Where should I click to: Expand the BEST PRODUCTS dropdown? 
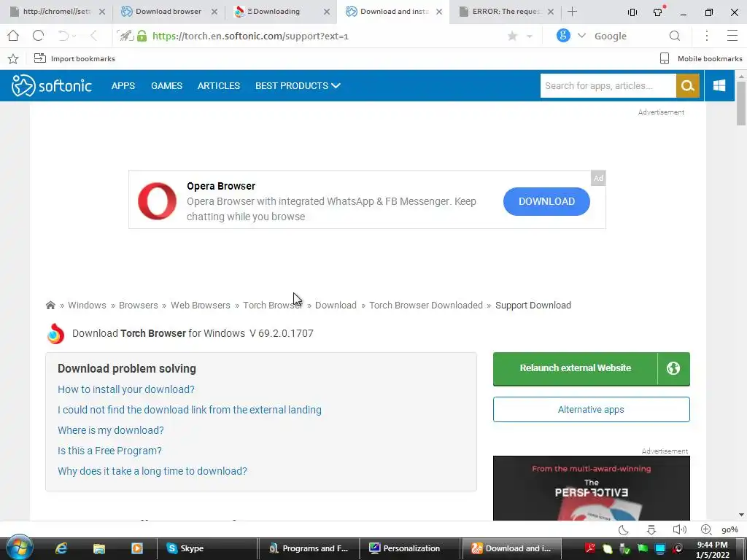click(x=298, y=86)
